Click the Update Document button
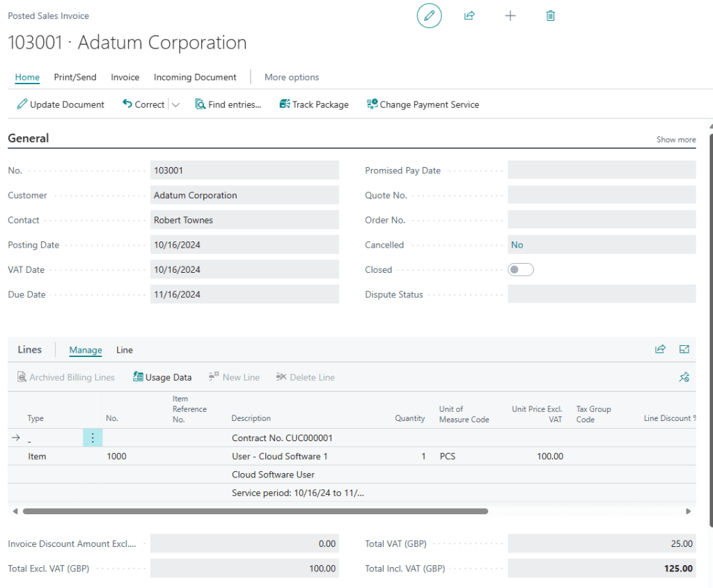Screen dimensions: 713x588 click(61, 104)
